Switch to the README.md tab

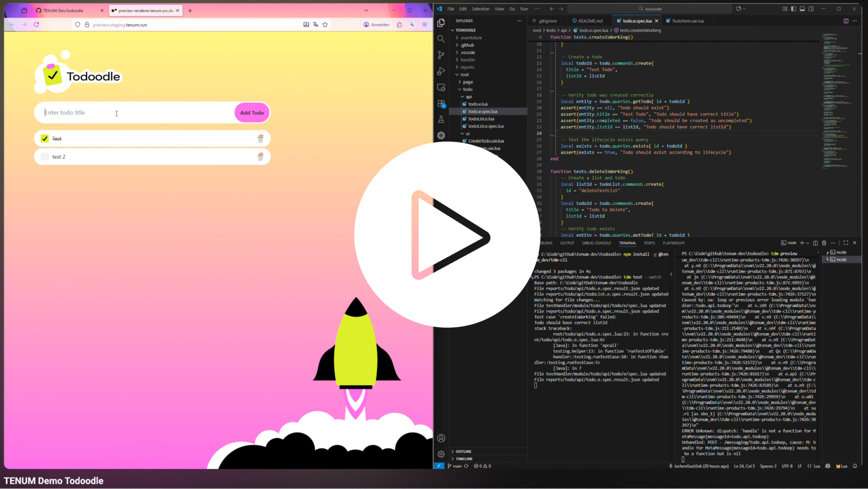coord(591,21)
